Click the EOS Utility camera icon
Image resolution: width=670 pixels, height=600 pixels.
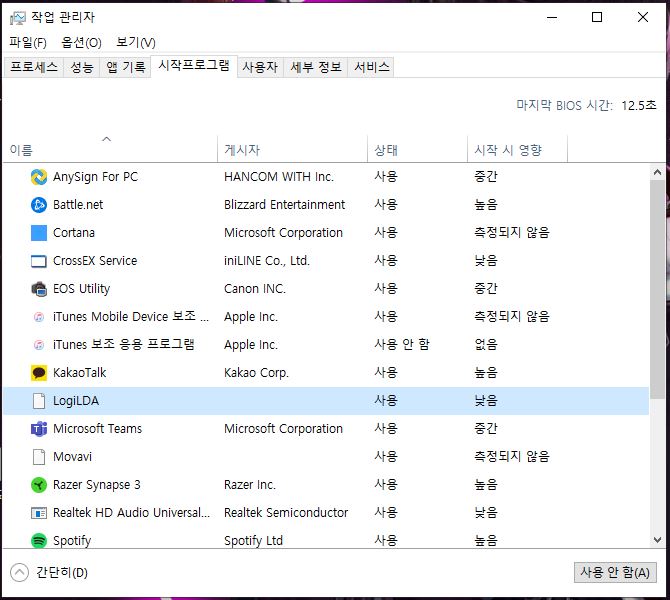click(39, 289)
